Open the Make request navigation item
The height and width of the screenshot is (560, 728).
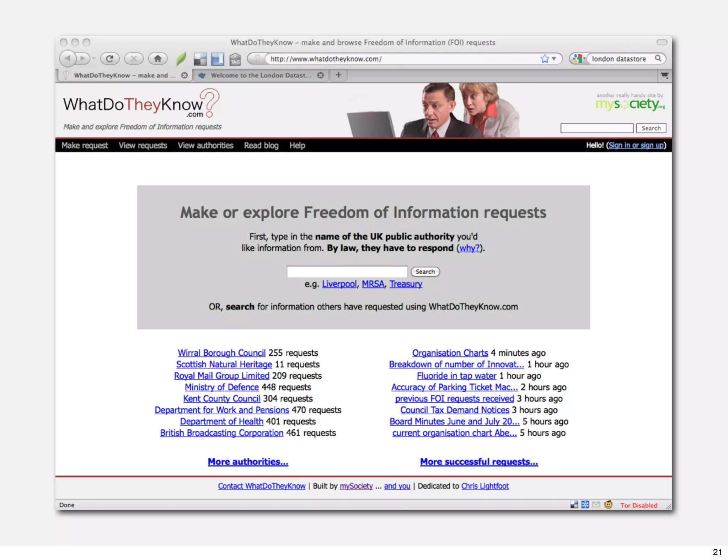point(85,145)
